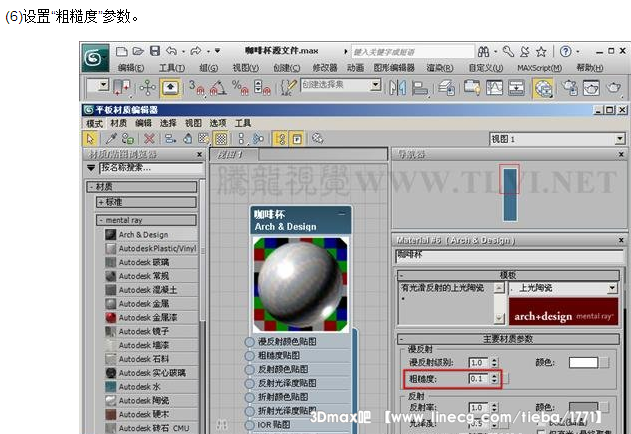Click the New file icon
631x434 pixels.
[122, 51]
